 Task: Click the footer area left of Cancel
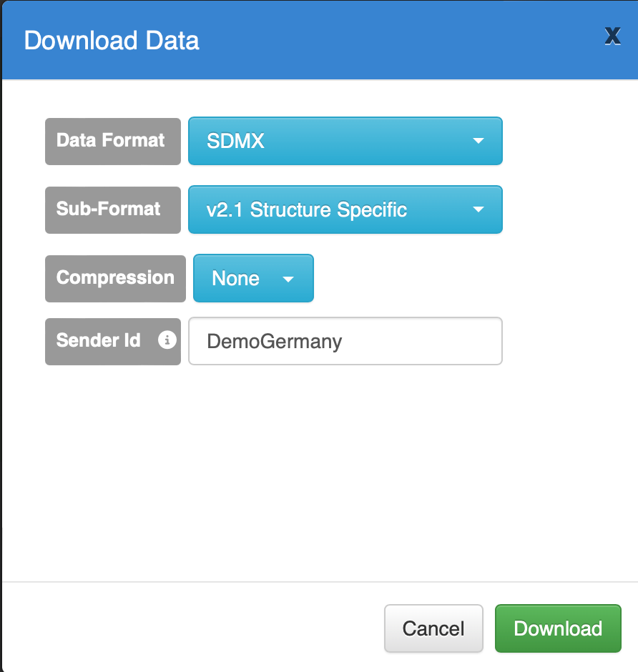(193, 628)
